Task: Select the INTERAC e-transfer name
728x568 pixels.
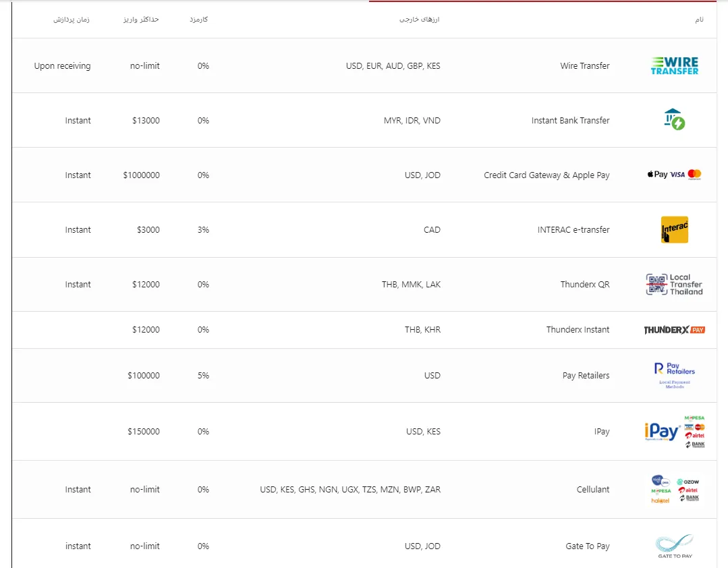Action: coord(573,230)
